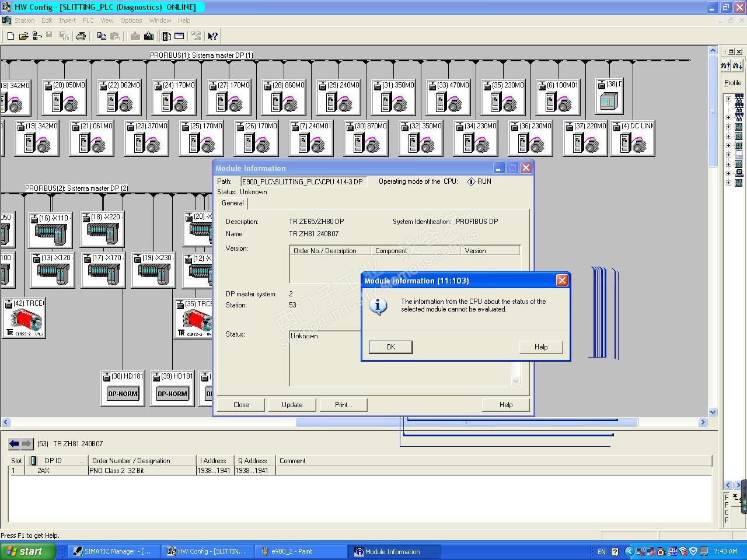The height and width of the screenshot is (560, 747).
Task: Expand the eighth catalog tree node
Action: [728, 164]
